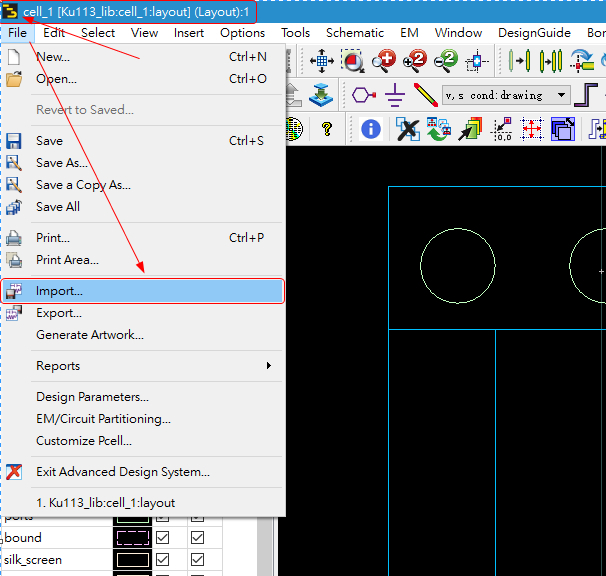This screenshot has width=606, height=576.
Task: Choose Import... from File menu
Action: (143, 291)
